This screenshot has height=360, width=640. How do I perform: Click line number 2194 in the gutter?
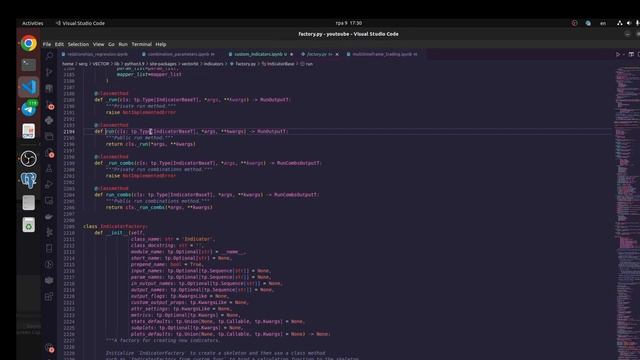tap(69, 131)
